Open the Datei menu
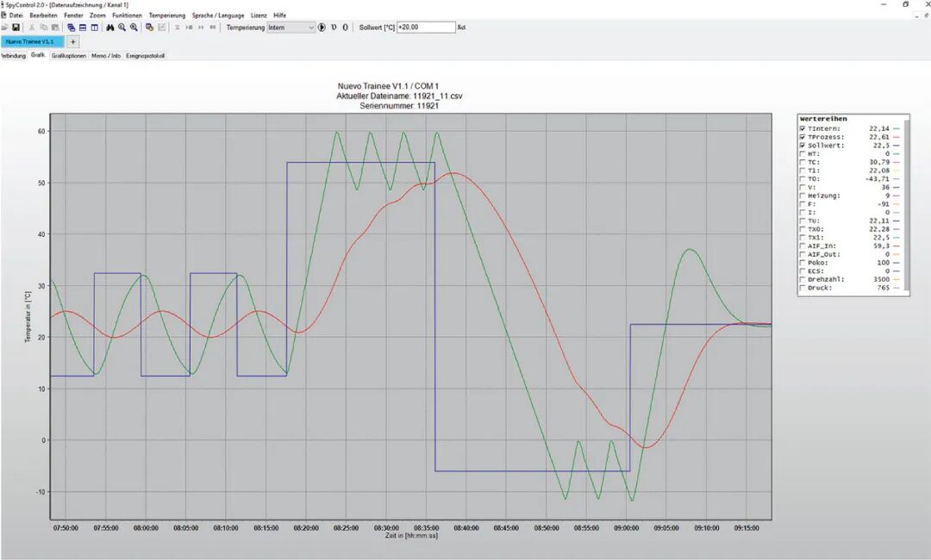The image size is (931, 560). [16, 16]
